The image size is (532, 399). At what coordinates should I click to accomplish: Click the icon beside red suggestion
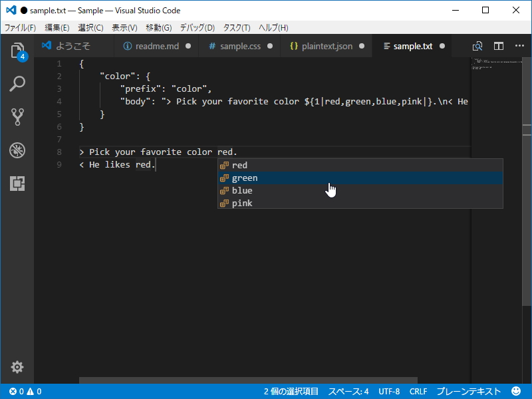[224, 165]
